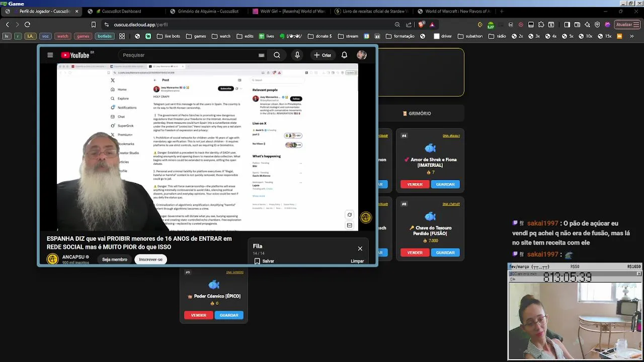The image size is (644, 362).
Task: Click the round badge icon on video corner
Action: (366, 217)
